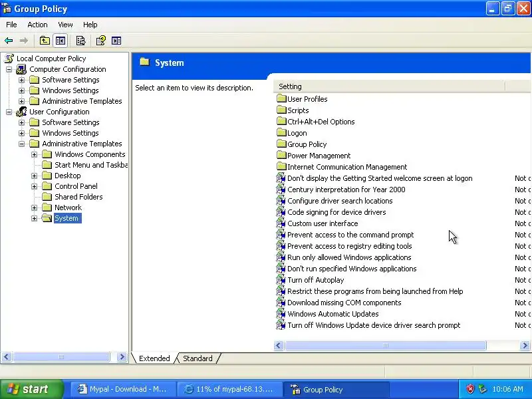Screen dimensions: 532x399
Task: Collapse the User Configuration node
Action: 9,112
